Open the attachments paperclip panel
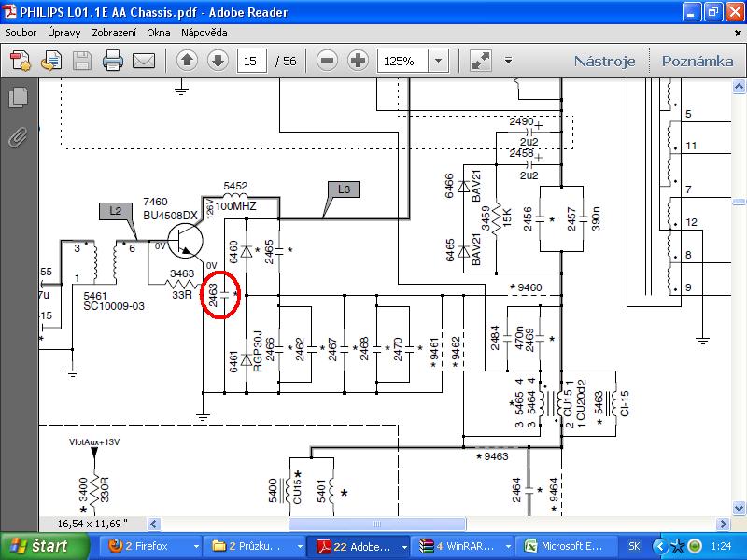 [17, 138]
